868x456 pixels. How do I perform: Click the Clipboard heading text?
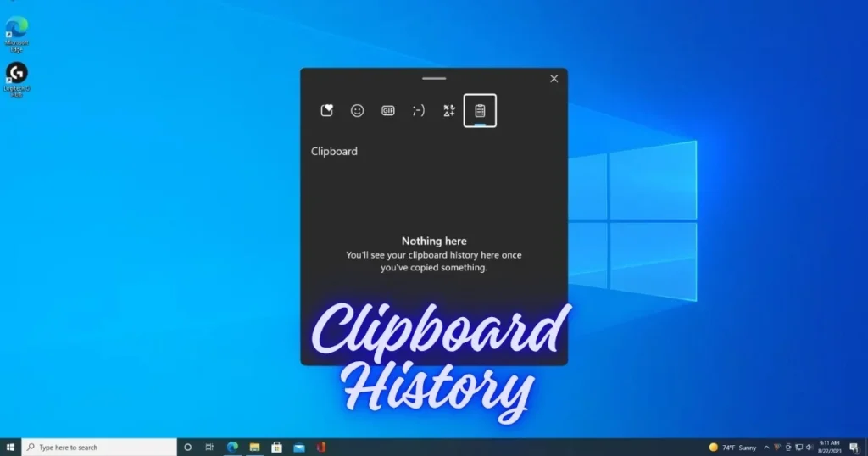tap(334, 151)
